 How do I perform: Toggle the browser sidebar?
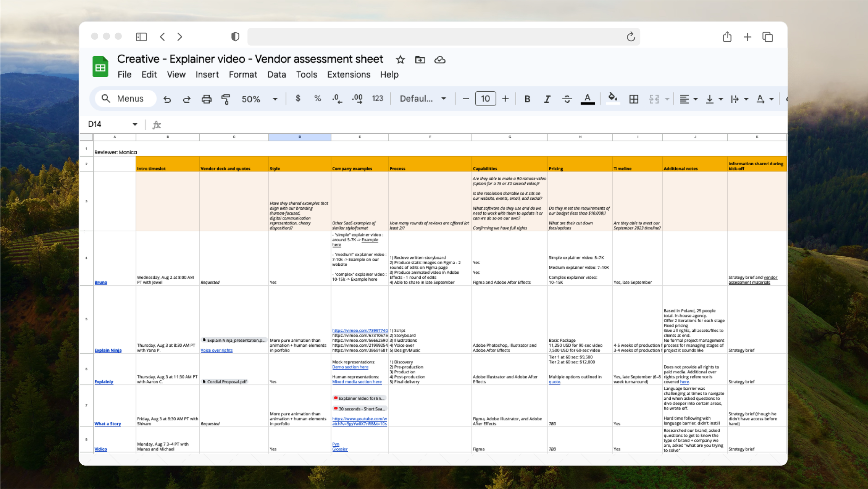pyautogui.click(x=141, y=37)
